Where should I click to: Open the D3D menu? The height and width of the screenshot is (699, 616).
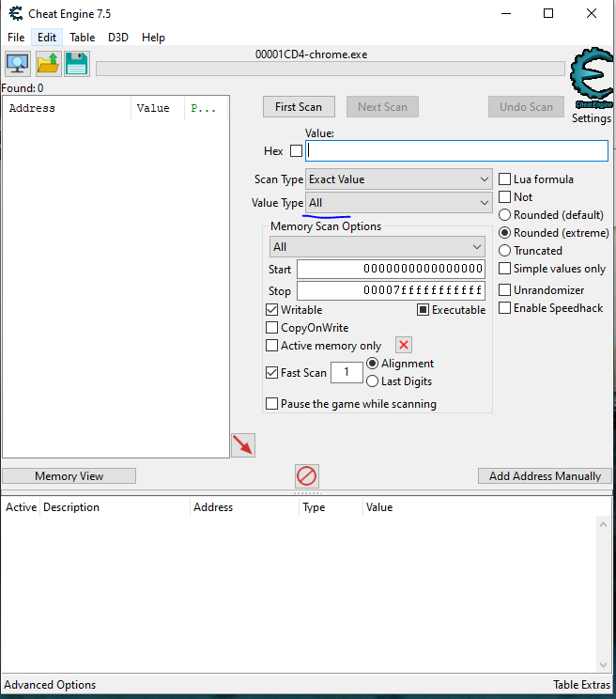click(118, 38)
